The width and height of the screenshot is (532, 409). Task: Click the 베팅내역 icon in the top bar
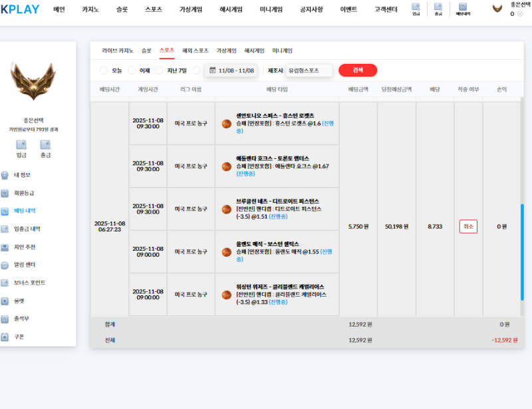462,7
